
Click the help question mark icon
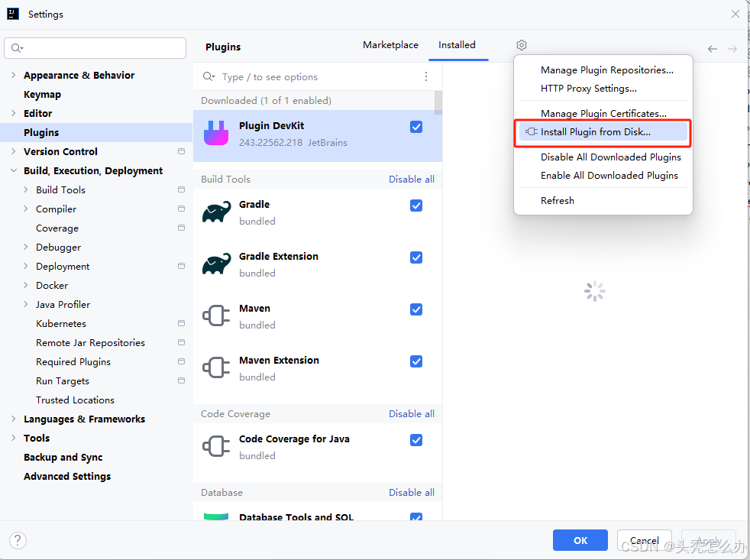click(x=18, y=540)
